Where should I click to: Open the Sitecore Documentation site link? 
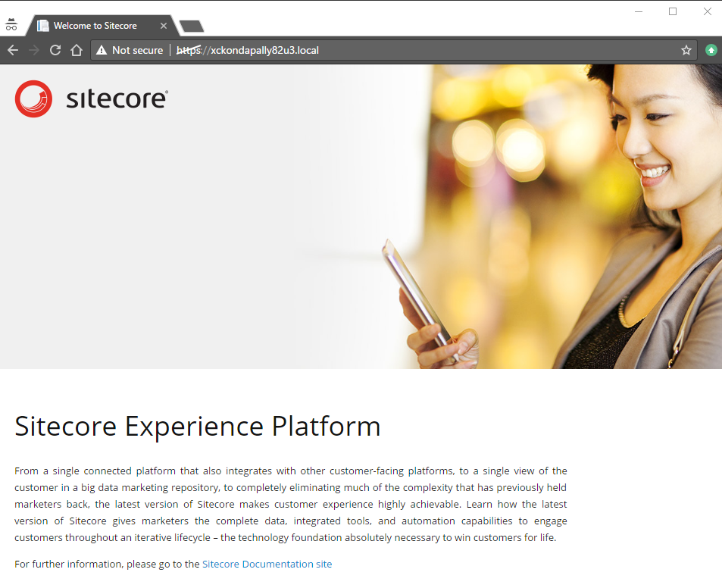tap(267, 564)
